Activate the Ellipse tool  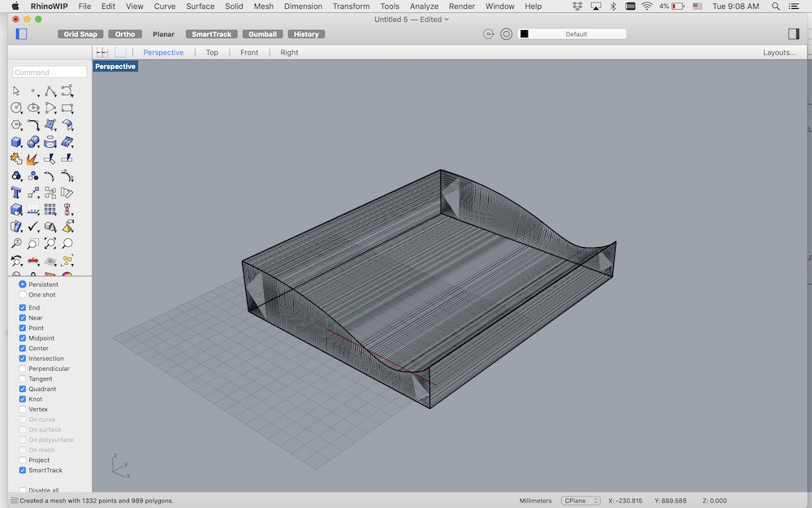tap(33, 108)
